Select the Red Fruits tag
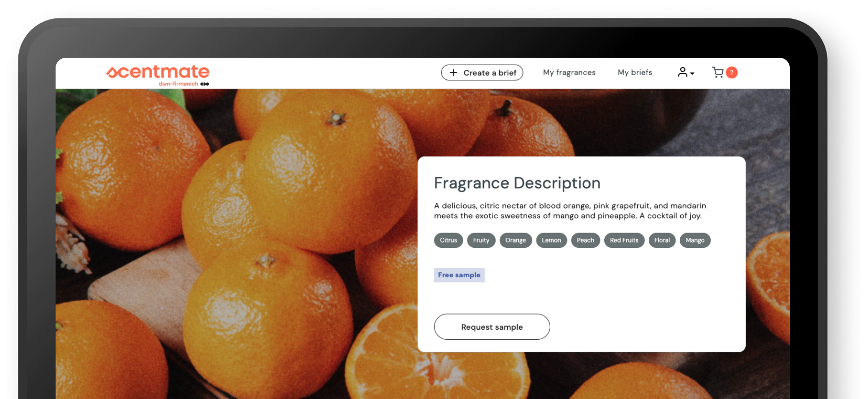The height and width of the screenshot is (399, 868). (x=624, y=240)
